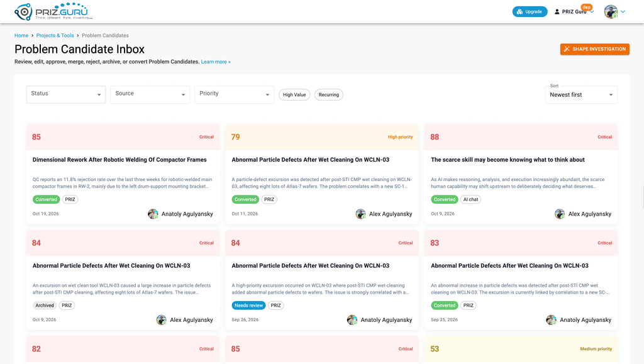Click the Upgrade button
The image size is (644, 364).
click(530, 11)
